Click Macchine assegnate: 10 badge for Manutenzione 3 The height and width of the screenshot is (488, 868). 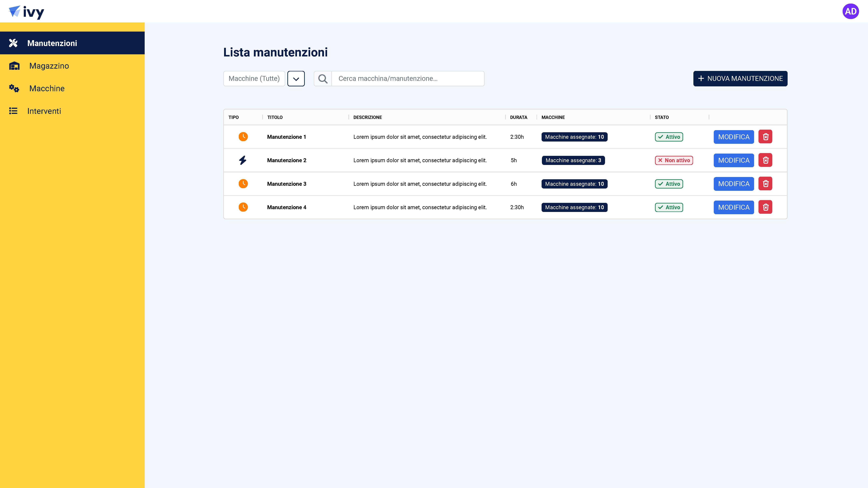(574, 184)
